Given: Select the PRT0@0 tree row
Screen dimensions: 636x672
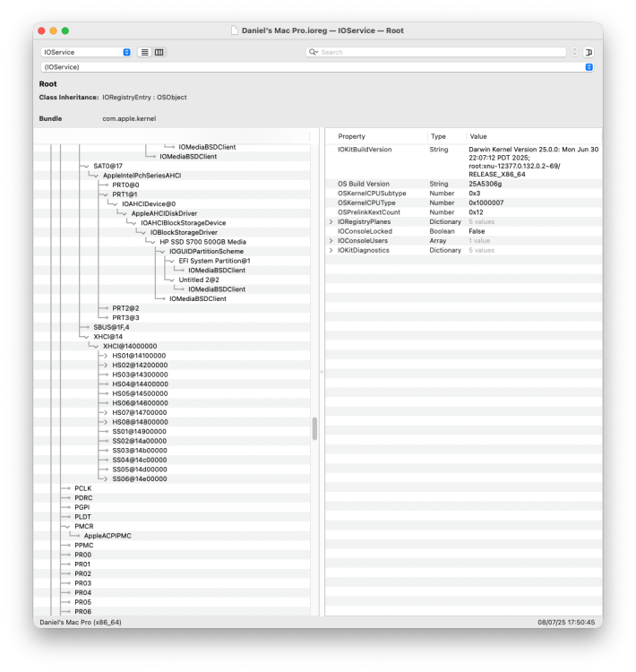Looking at the screenshot, I should [x=172, y=185].
